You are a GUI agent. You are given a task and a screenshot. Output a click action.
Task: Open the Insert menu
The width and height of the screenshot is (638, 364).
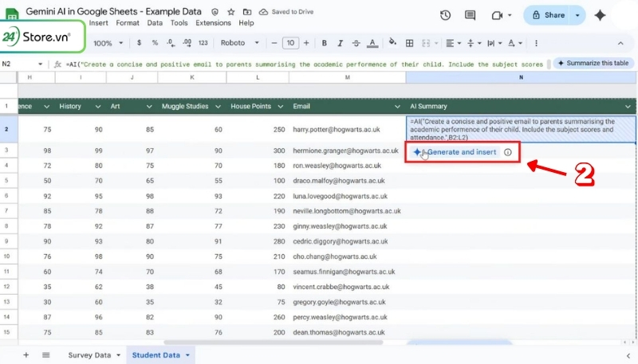[x=98, y=23]
